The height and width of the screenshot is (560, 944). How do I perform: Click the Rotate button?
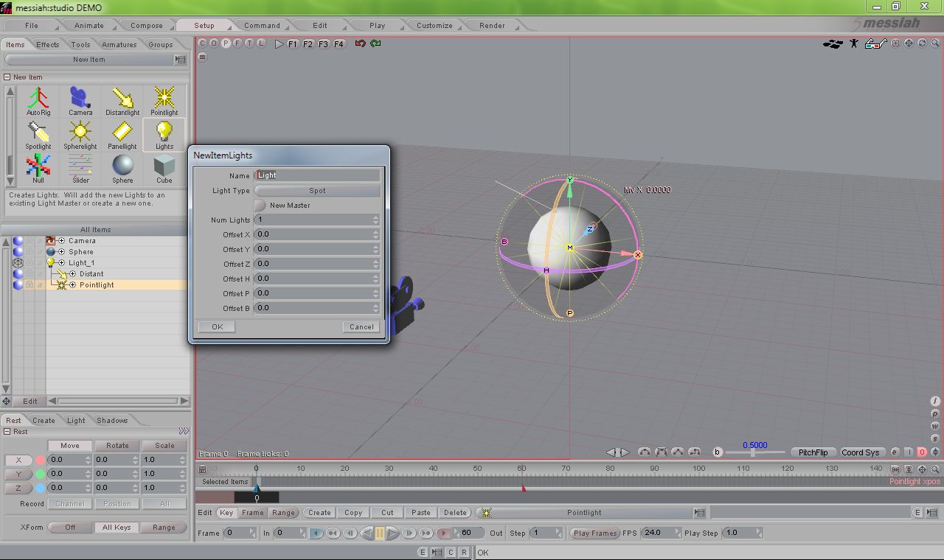pyautogui.click(x=117, y=446)
